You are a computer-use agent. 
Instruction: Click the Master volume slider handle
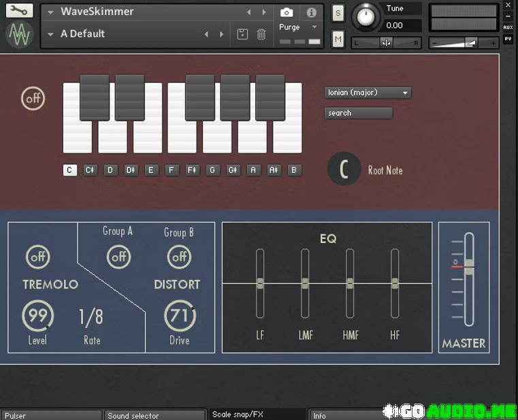coord(468,266)
